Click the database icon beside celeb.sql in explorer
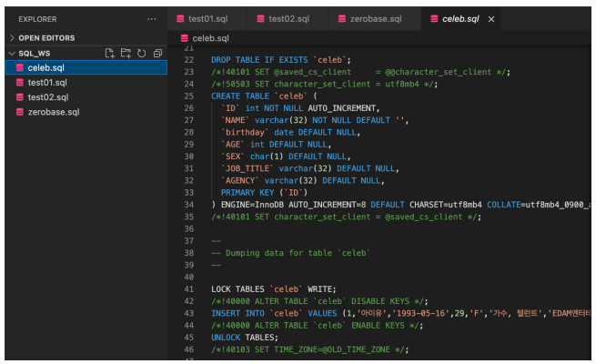 (20, 67)
